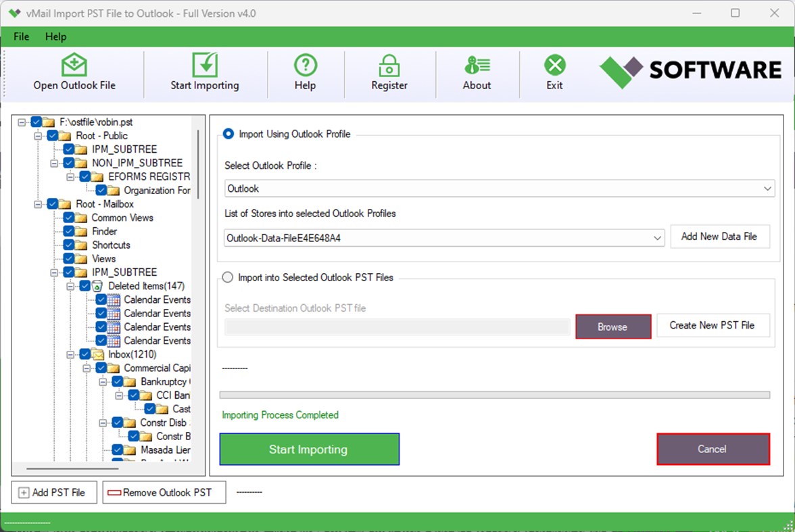This screenshot has height=532, width=795.
Task: Click the Create New PST File button
Action: [x=713, y=325]
